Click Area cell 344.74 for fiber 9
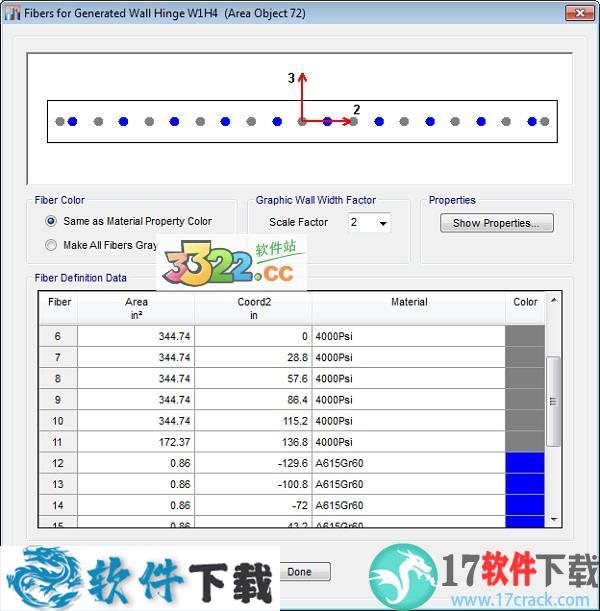Screen dimensions: 600x611 coord(136,399)
